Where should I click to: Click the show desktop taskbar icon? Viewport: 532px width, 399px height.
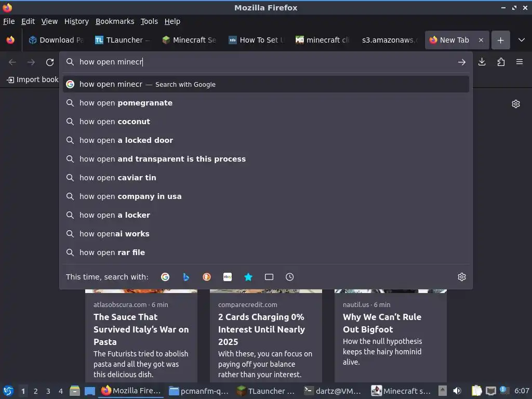point(89,391)
